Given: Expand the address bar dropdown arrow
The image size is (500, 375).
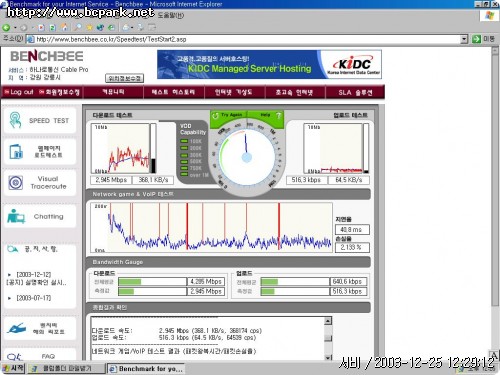Looking at the screenshot, I should 464,39.
